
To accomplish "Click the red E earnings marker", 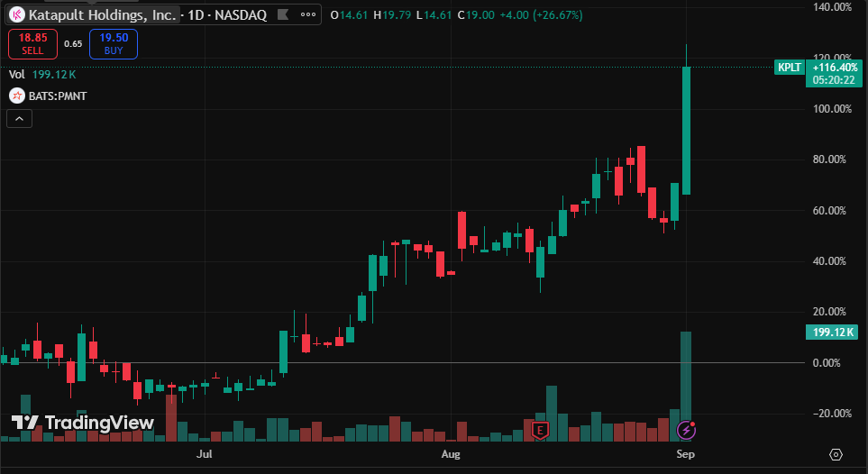I will 540,430.
